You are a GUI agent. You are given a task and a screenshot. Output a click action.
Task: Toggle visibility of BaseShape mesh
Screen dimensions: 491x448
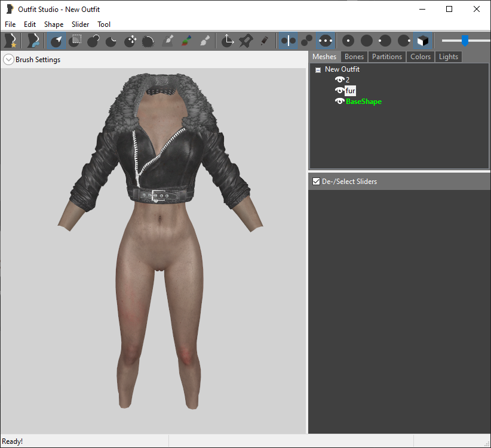[x=339, y=101]
